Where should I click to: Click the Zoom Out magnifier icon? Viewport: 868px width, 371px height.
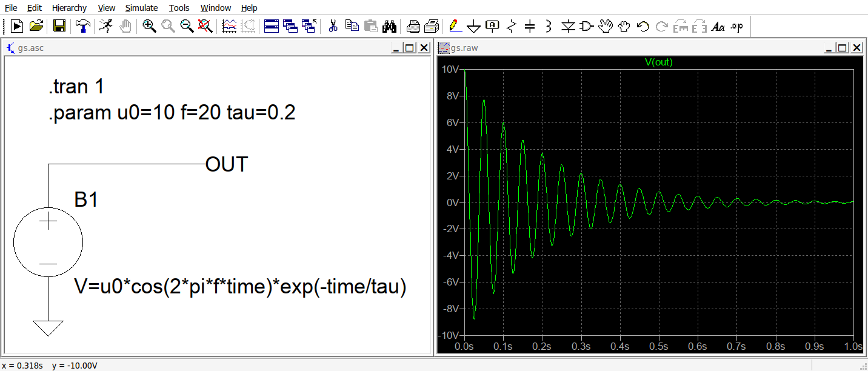187,25
